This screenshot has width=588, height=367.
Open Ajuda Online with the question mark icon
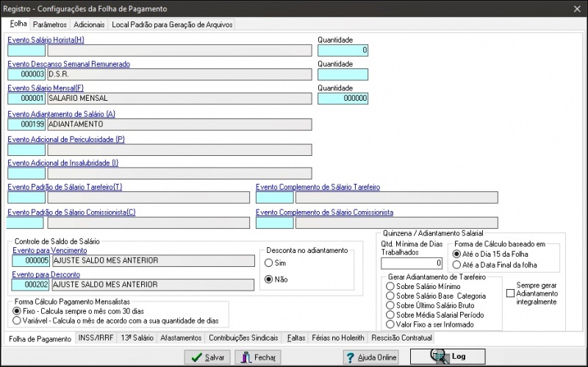371,357
